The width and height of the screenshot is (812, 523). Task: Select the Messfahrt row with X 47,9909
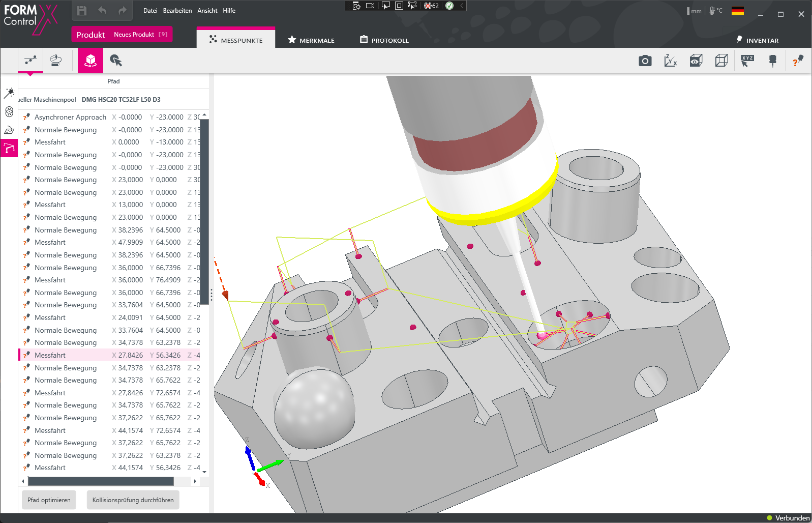(109, 242)
